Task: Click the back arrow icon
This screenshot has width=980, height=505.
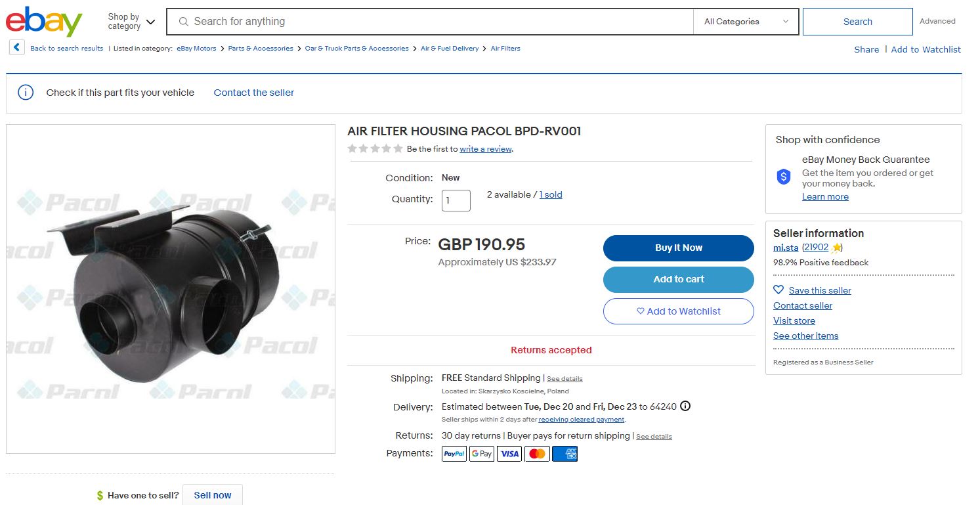Action: tap(17, 48)
